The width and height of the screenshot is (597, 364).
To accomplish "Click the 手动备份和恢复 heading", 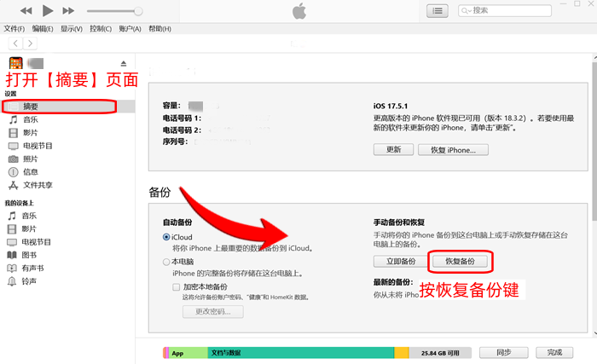I will coord(398,222).
